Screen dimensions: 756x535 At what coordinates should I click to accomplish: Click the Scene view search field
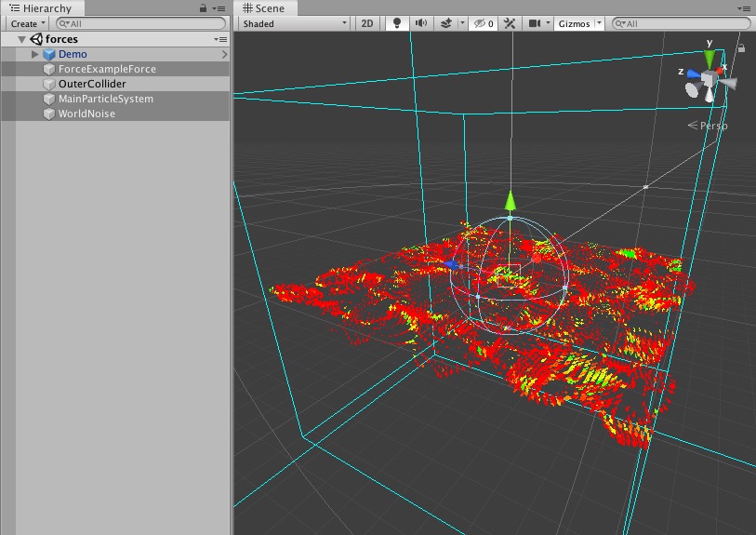681,23
